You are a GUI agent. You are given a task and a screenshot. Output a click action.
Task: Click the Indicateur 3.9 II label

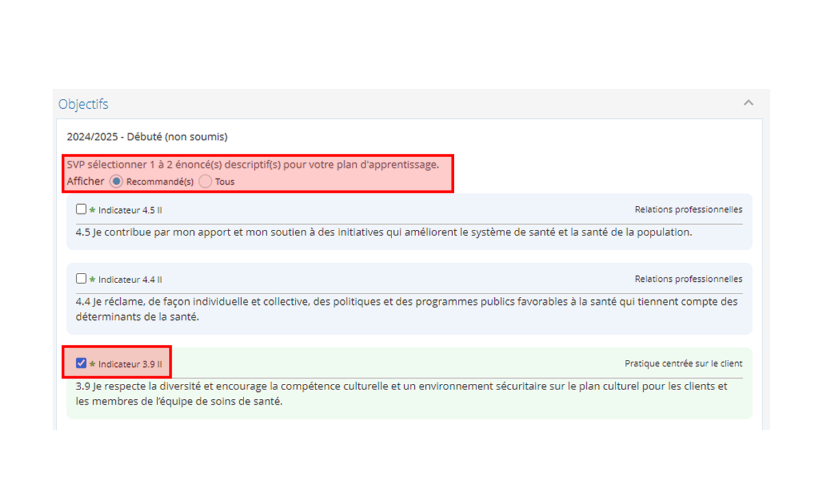coord(130,364)
